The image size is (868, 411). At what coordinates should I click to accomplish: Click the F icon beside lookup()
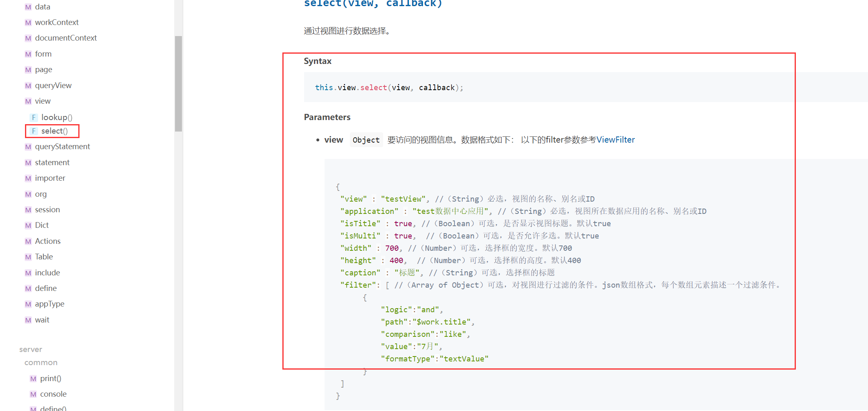[34, 118]
